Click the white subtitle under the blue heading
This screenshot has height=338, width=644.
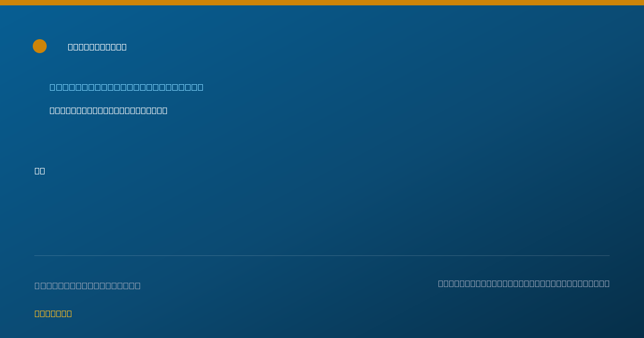click(108, 111)
